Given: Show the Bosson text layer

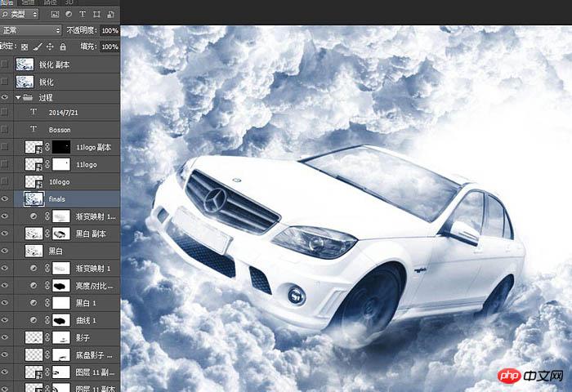Looking at the screenshot, I should point(4,129).
